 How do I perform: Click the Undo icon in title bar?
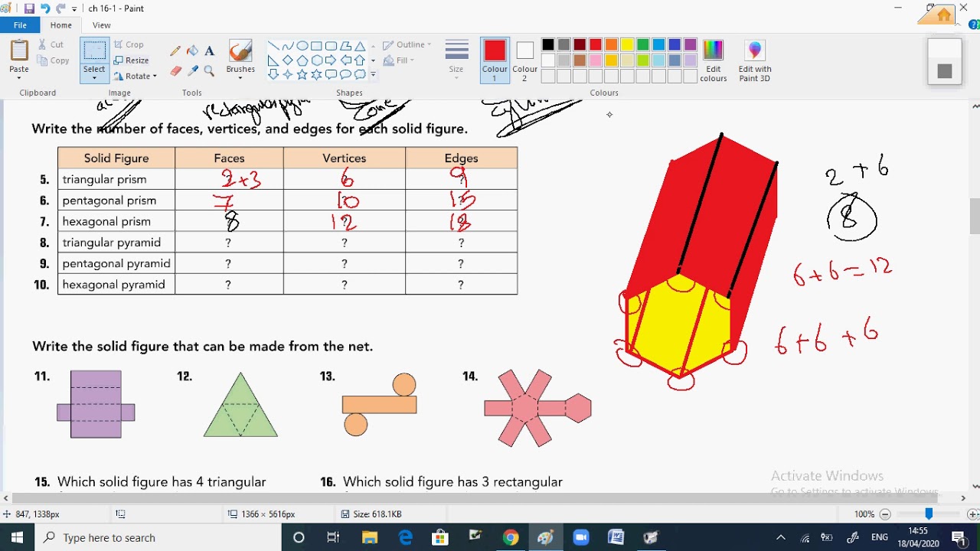coord(45,8)
